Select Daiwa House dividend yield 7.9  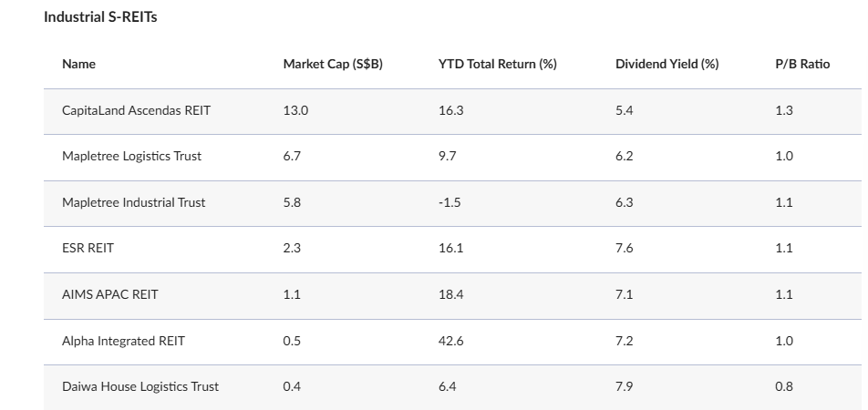coord(625,386)
